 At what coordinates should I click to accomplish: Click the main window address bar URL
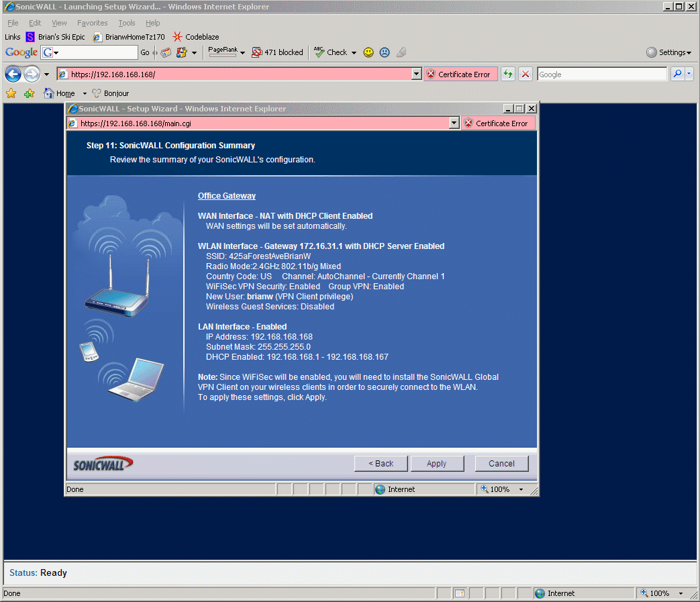234,74
